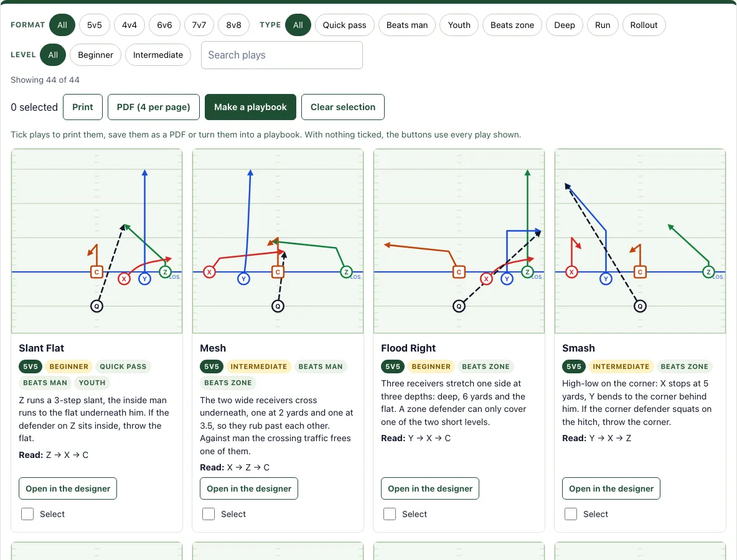Clear the current selection

[343, 107]
